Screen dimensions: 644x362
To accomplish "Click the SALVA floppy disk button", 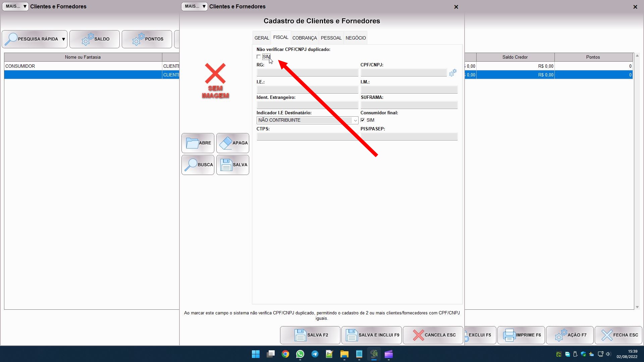I will pos(233,165).
